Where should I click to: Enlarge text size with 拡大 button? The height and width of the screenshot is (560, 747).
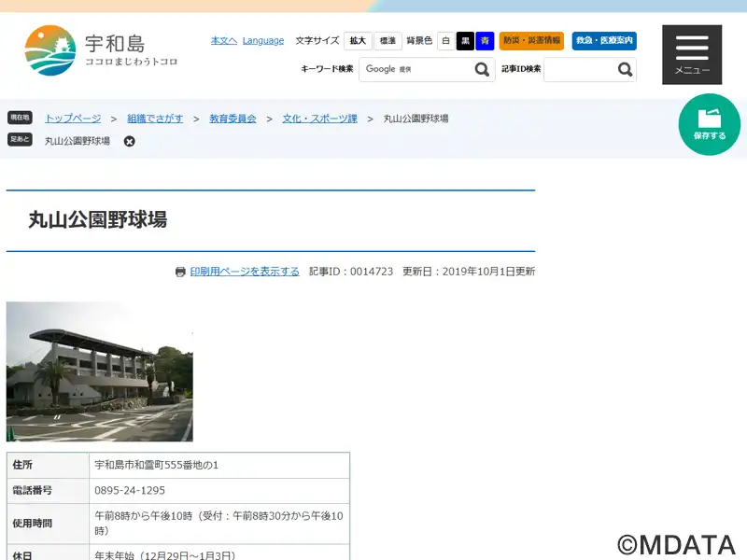point(358,41)
